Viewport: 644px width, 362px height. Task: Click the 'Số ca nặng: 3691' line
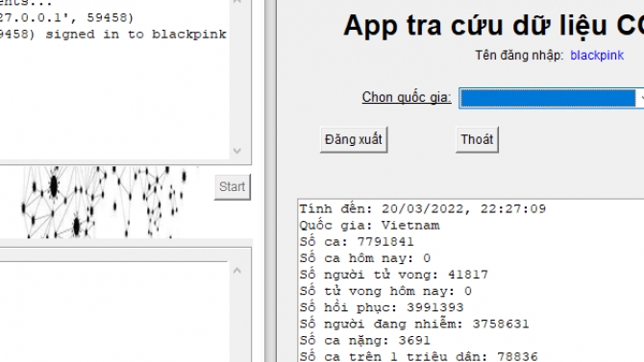364,340
